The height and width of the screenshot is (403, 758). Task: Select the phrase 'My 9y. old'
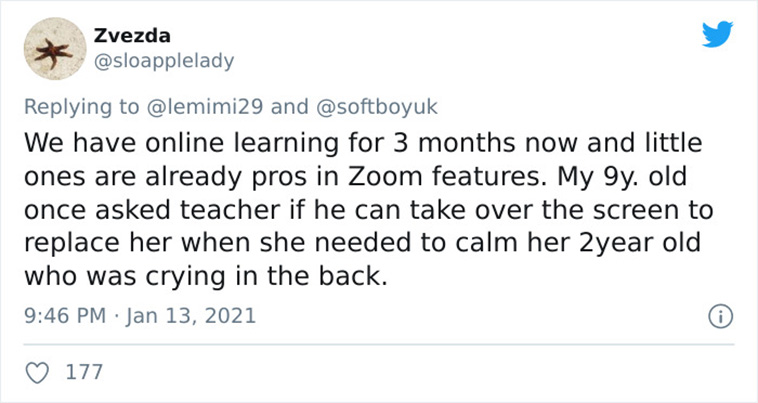[622, 177]
